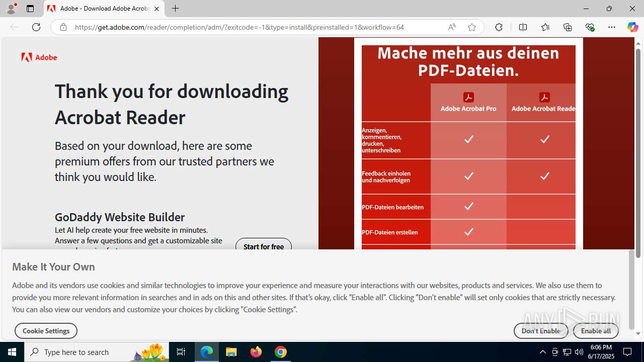Select the Adobe - Download Adobe Acrobat tab

[x=104, y=9]
